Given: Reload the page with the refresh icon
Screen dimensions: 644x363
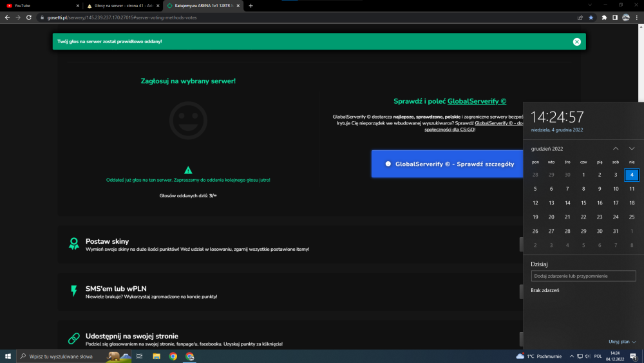Looking at the screenshot, I should (29, 17).
